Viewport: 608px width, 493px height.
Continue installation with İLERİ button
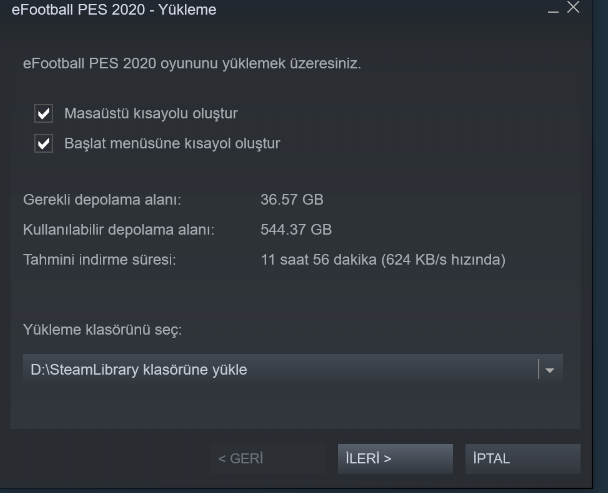tap(395, 458)
